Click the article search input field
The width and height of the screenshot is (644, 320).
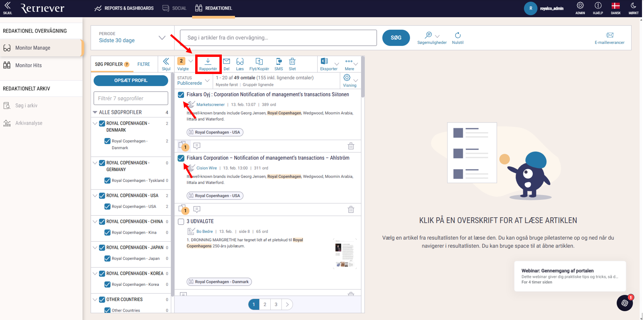tap(278, 37)
